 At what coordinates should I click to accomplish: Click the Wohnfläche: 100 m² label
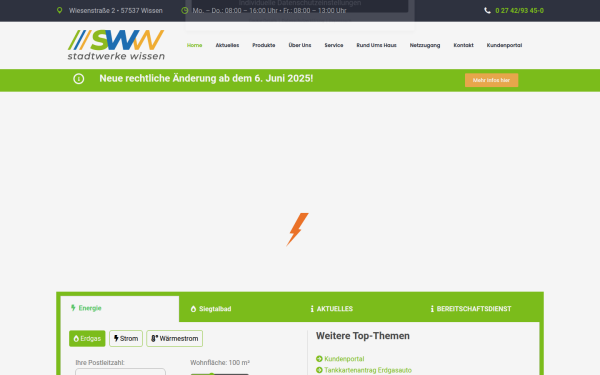tap(220, 362)
